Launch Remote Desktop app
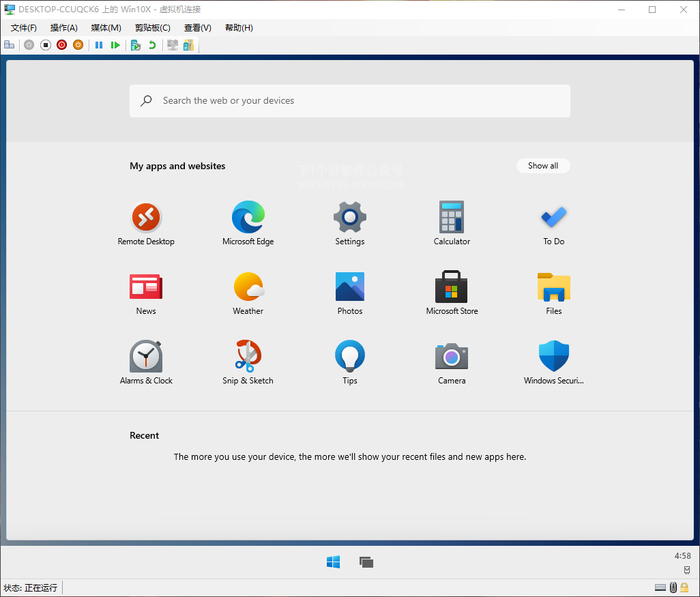Viewport: 700px width, 597px height. coord(146,223)
